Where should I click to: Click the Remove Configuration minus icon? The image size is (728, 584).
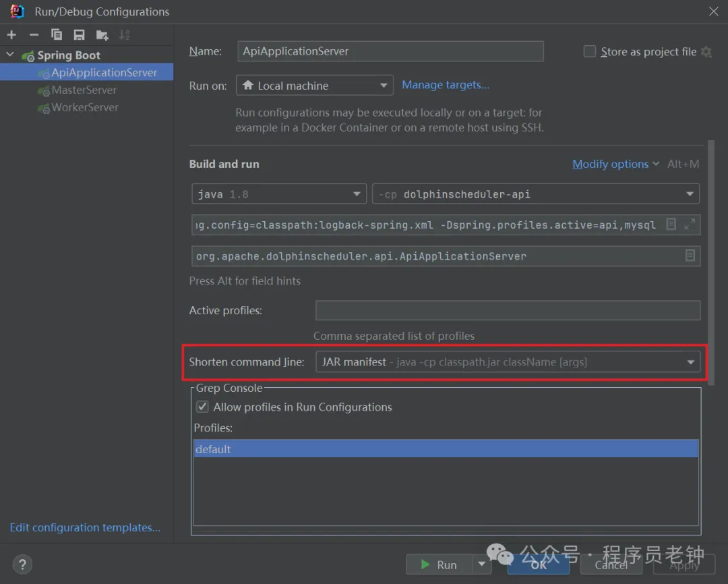[34, 35]
